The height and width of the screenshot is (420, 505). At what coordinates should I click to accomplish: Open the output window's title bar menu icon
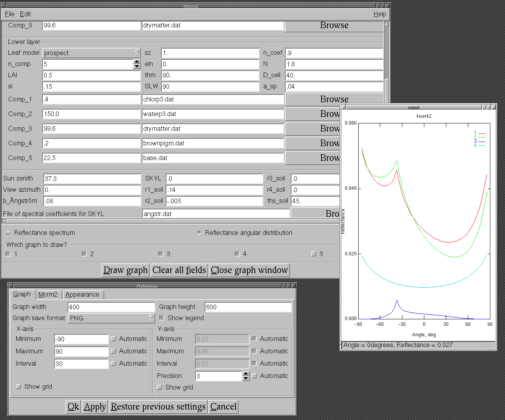point(344,108)
